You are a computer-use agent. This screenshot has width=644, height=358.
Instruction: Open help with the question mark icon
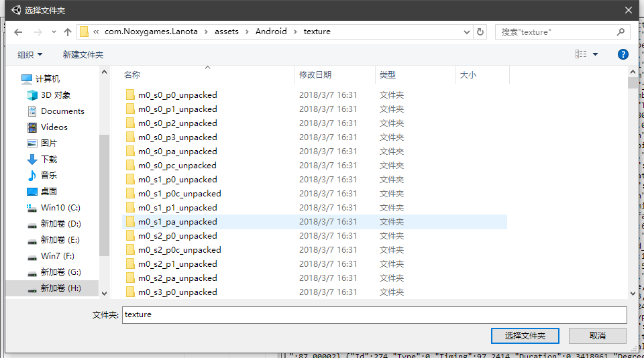623,54
